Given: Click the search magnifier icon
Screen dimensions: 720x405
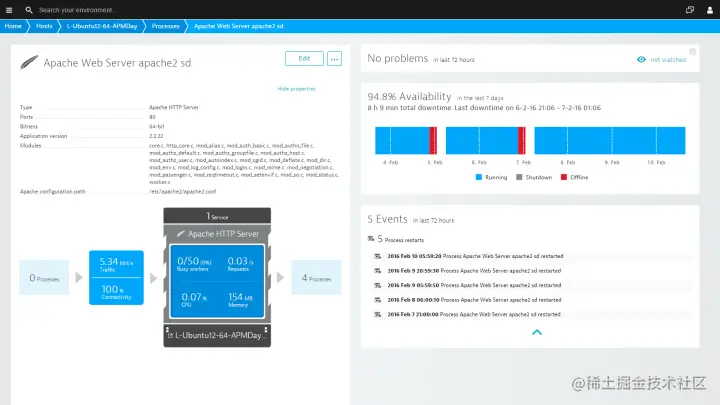Looking at the screenshot, I should 29,10.
